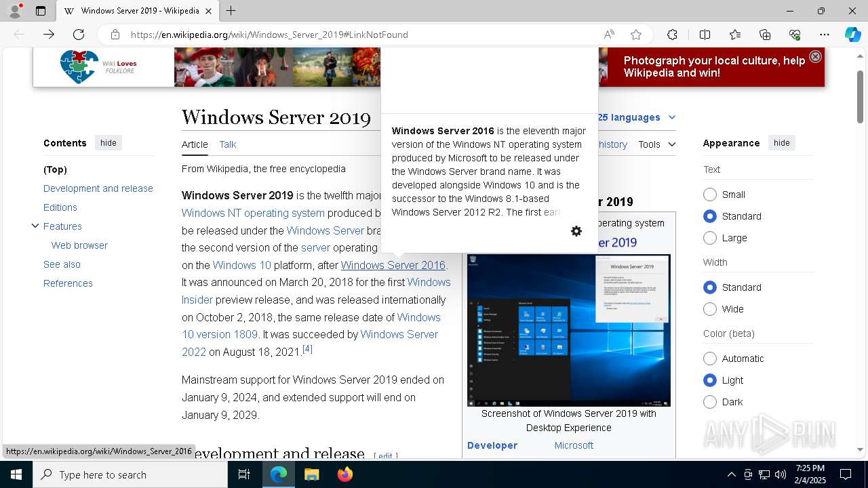
Task: Select Standard text size
Action: 710,216
